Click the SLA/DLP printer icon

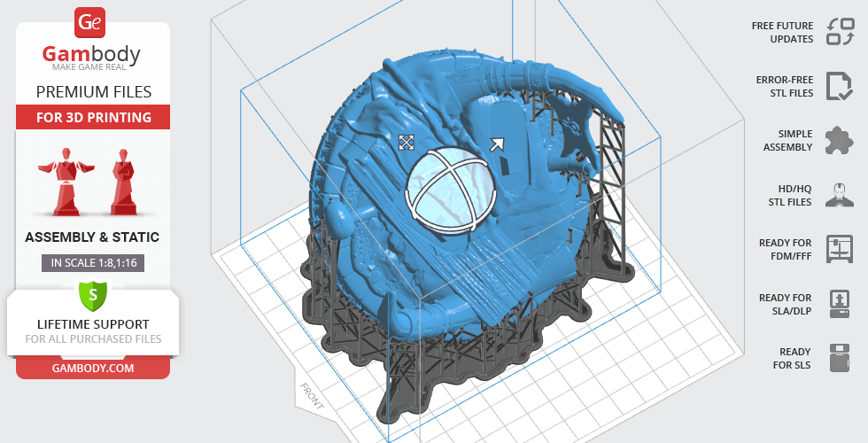click(839, 303)
